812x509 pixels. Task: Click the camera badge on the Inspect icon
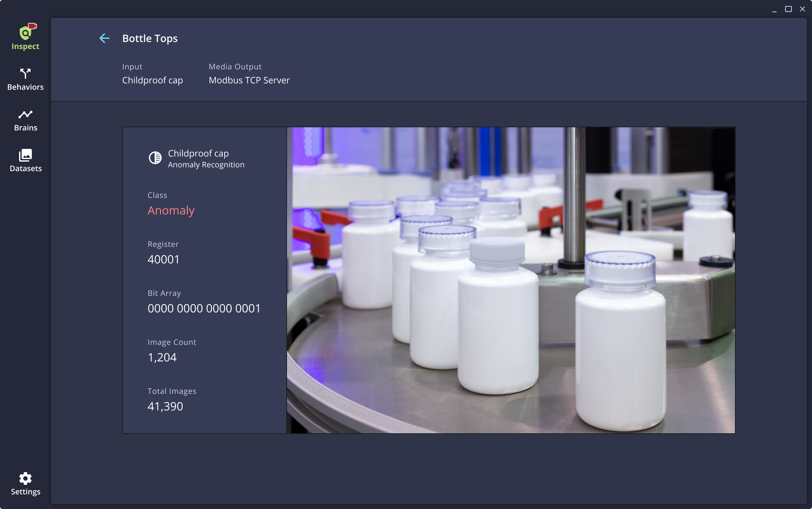[x=32, y=25]
